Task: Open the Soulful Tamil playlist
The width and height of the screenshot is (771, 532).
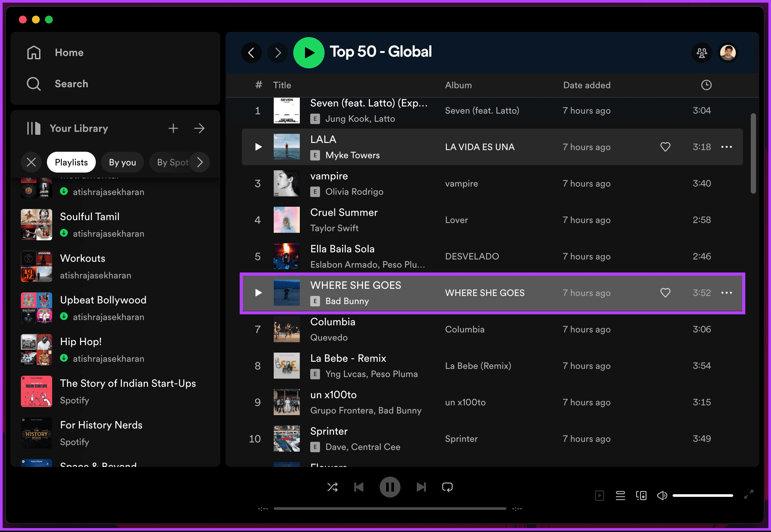Action: click(115, 225)
